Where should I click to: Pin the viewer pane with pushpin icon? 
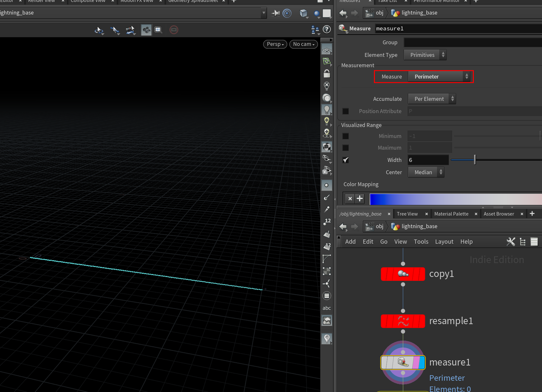pos(276,13)
